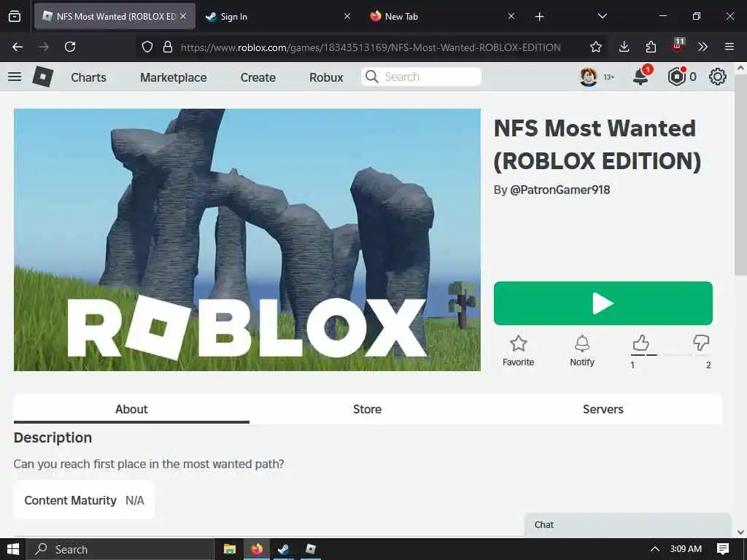This screenshot has width=747, height=560.
Task: Open File Explorer from taskbar
Action: tap(230, 549)
